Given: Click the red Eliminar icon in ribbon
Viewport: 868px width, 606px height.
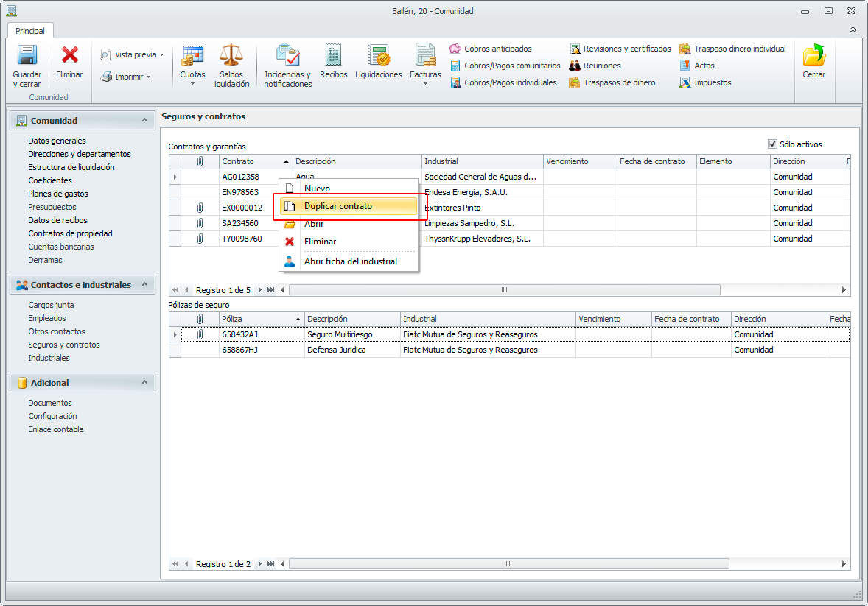Looking at the screenshot, I should click(x=69, y=54).
